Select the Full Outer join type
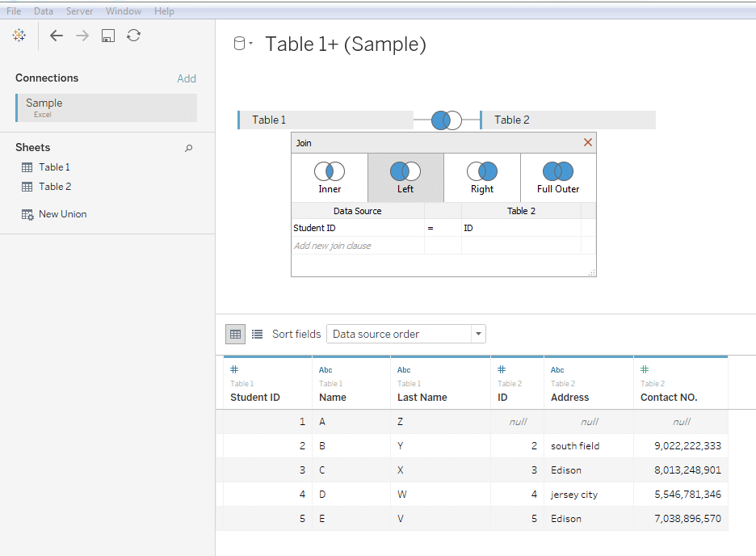 pos(558,178)
